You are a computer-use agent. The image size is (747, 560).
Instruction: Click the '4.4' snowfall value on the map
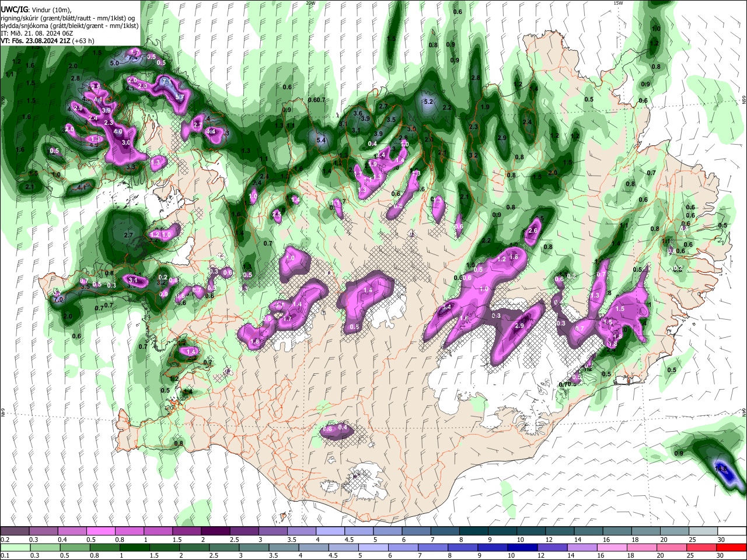point(211,132)
